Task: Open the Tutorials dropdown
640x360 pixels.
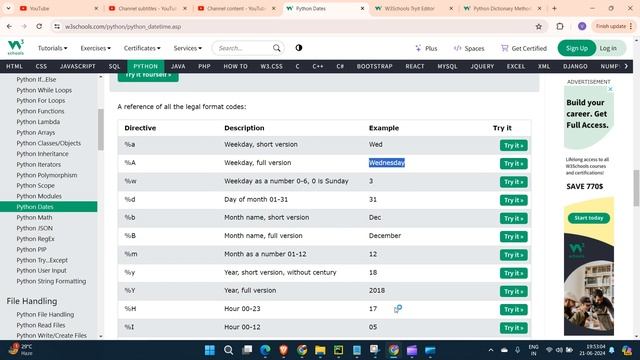Action: click(x=52, y=48)
